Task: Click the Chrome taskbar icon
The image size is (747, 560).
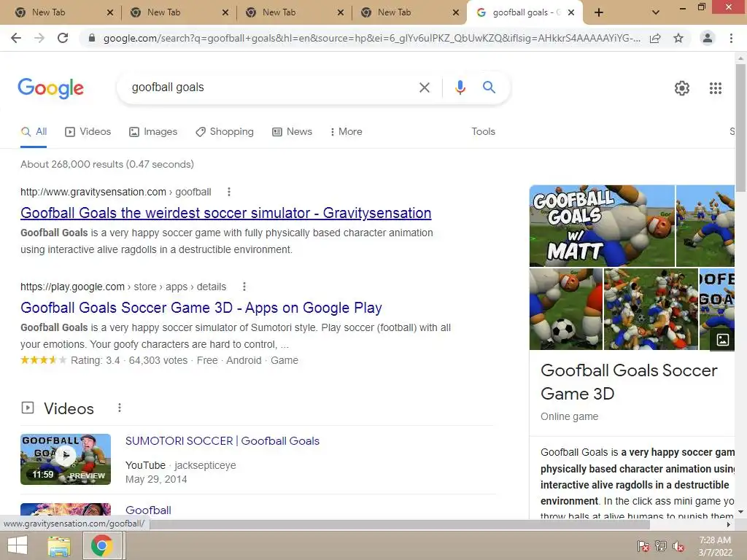Action: pos(101,545)
